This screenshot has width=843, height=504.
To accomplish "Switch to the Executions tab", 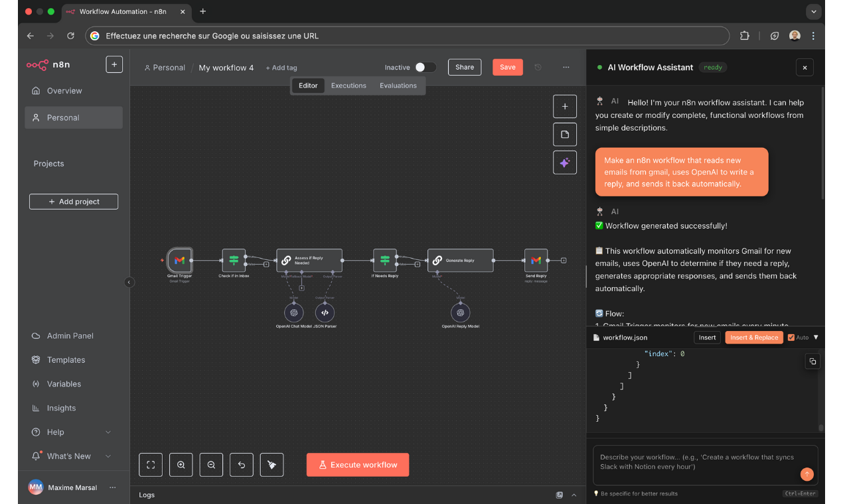I will click(x=348, y=86).
